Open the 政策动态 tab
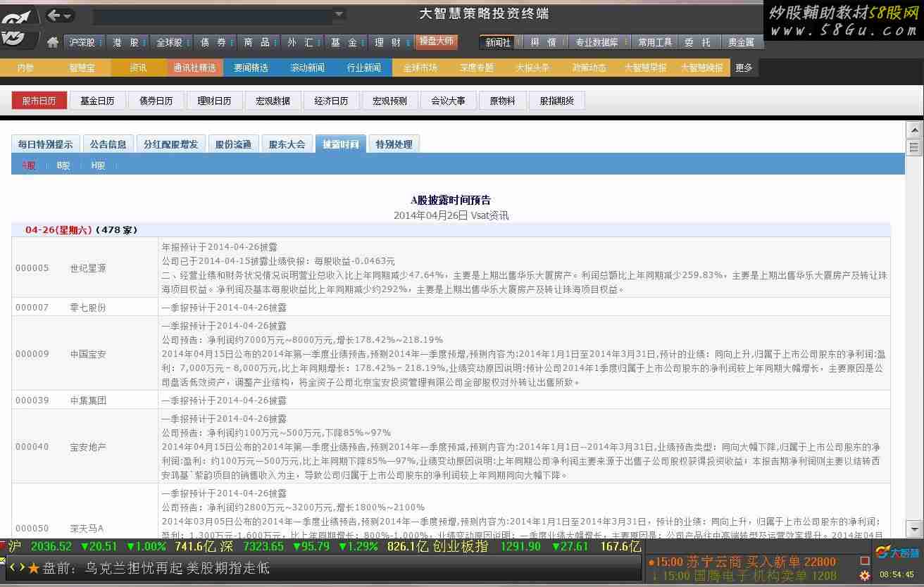Screen dimensions: 924x587 pyautogui.click(x=589, y=68)
